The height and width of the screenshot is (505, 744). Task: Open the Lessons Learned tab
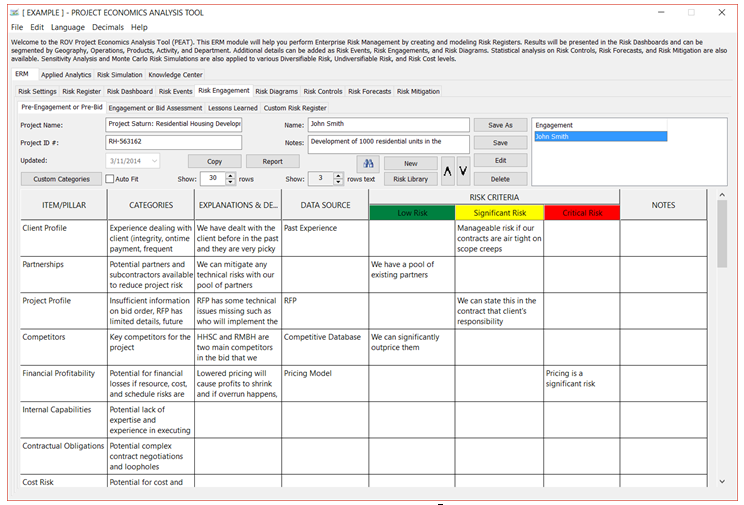232,108
